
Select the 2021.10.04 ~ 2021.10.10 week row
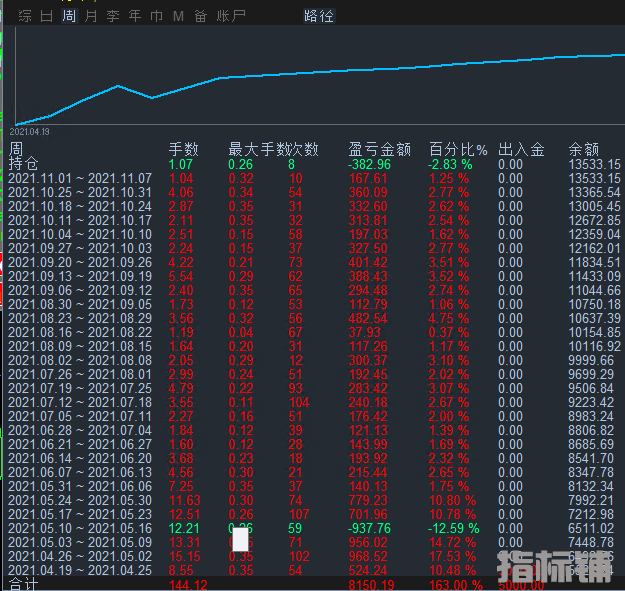click(314, 234)
